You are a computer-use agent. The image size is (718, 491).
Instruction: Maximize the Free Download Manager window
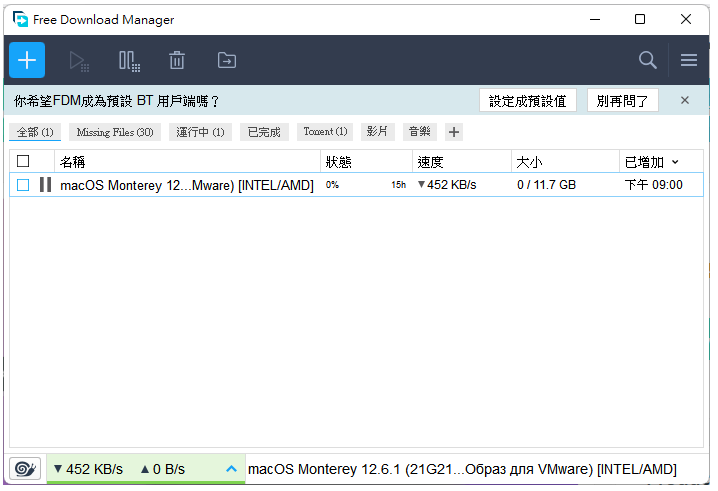pyautogui.click(x=640, y=19)
